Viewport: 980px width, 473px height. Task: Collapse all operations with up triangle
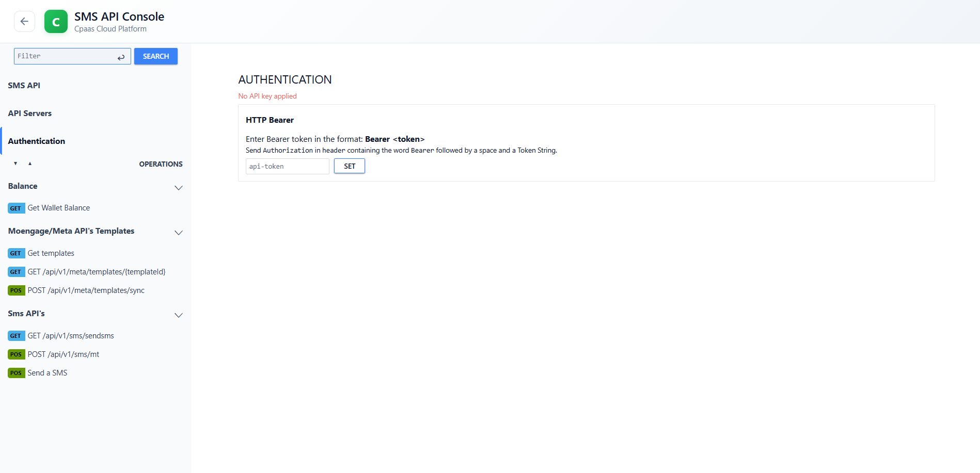tap(30, 164)
